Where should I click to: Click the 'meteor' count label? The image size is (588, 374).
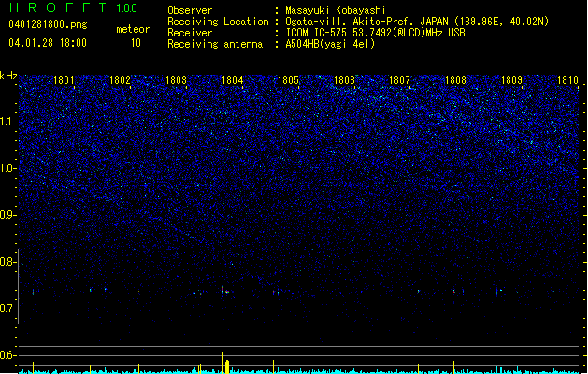(133, 29)
